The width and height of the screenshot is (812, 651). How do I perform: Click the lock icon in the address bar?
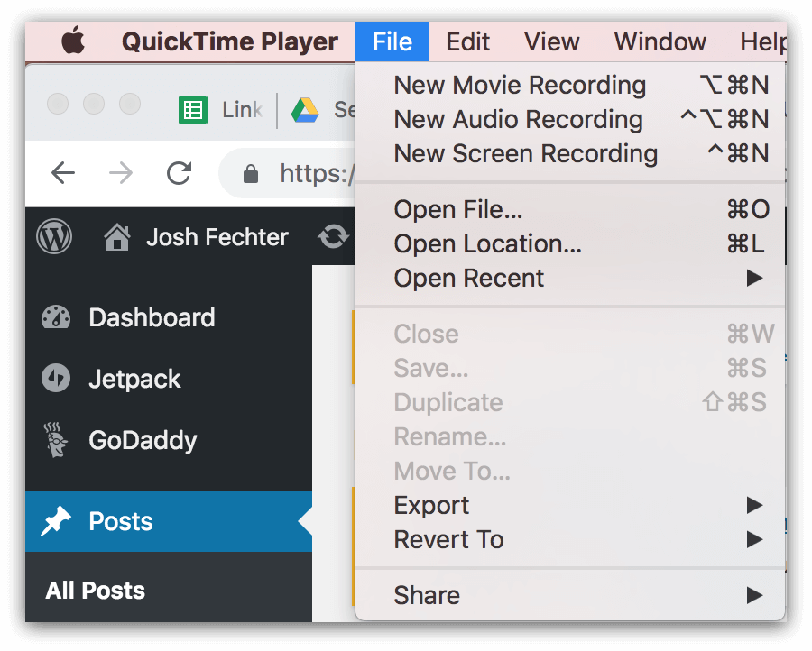(x=251, y=174)
